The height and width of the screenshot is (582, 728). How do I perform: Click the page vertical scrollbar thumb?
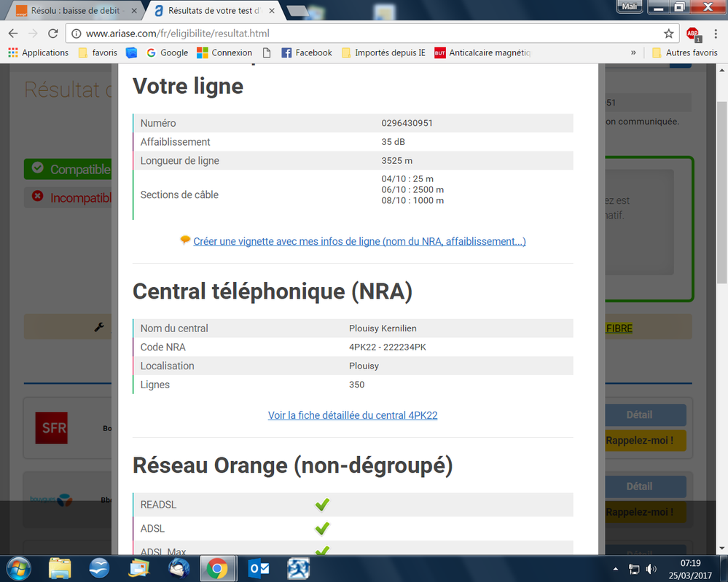tap(722, 189)
